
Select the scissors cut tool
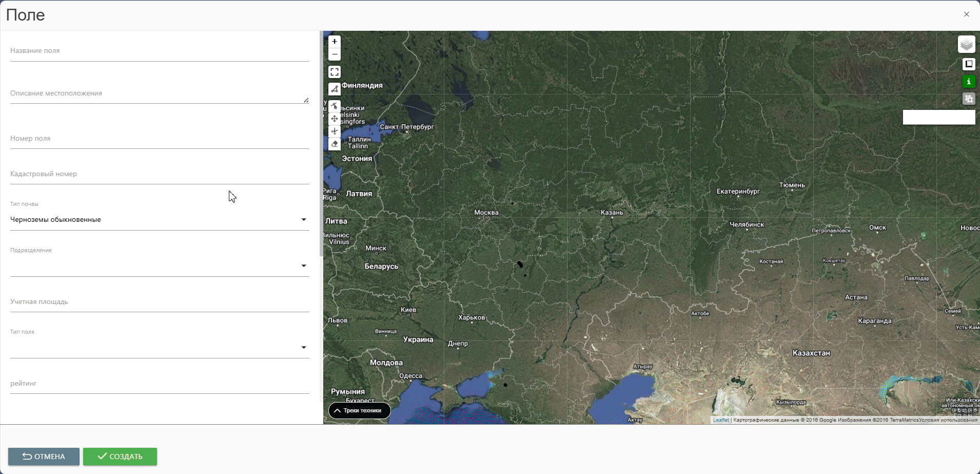335,131
